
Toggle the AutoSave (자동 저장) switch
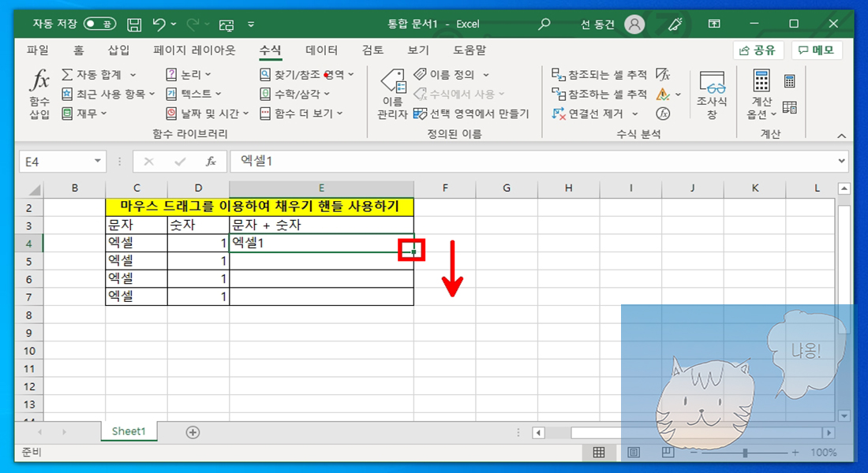tap(99, 24)
